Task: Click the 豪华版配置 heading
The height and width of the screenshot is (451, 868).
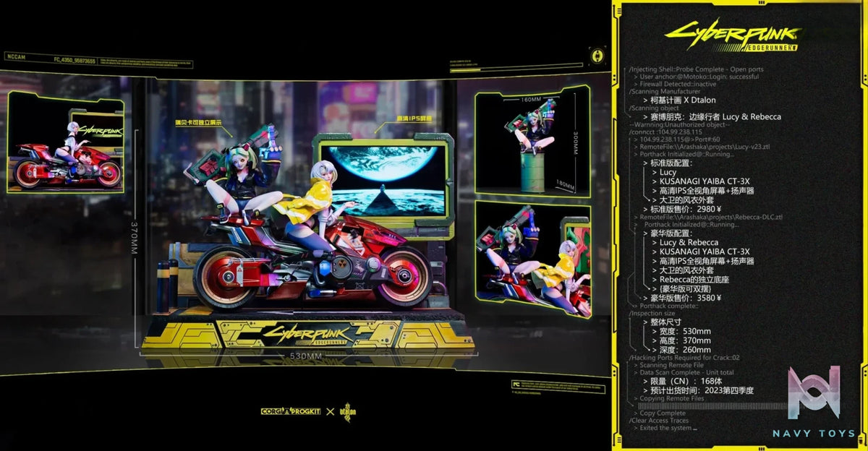Action: pyautogui.click(x=667, y=233)
